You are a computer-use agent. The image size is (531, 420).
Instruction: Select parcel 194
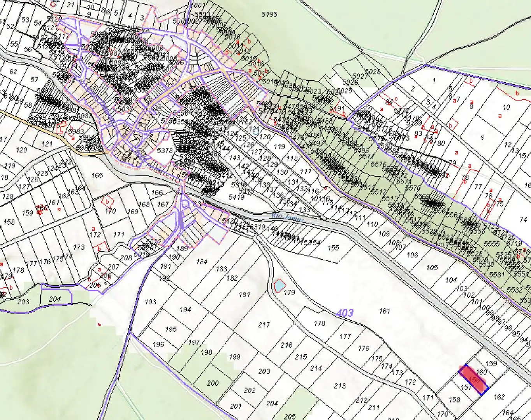click(x=185, y=310)
